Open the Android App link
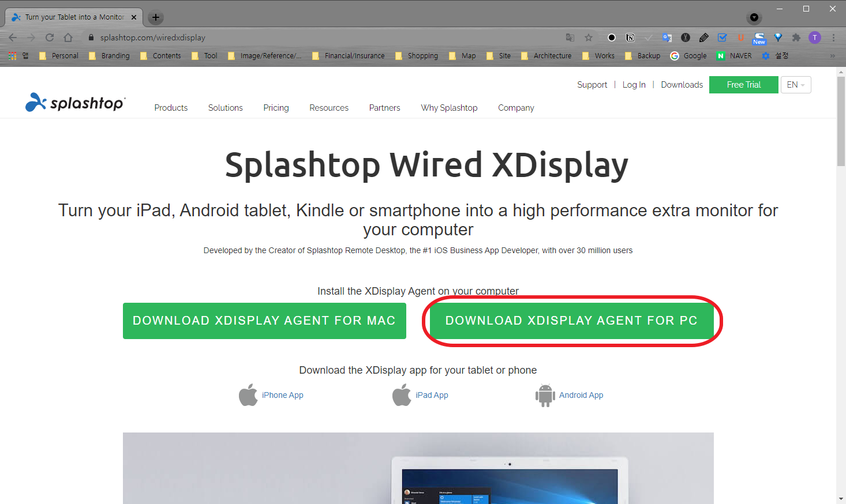846x504 pixels. 570,395
